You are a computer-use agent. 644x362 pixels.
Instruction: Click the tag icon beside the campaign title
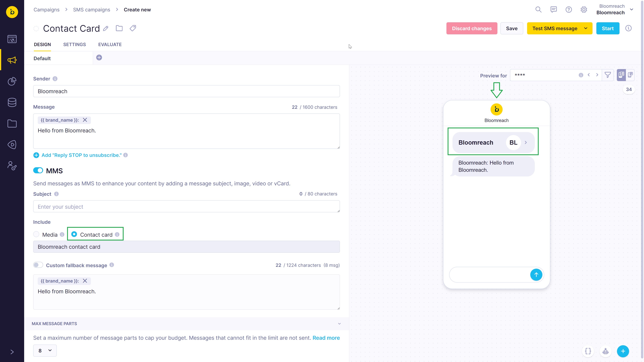point(133,28)
